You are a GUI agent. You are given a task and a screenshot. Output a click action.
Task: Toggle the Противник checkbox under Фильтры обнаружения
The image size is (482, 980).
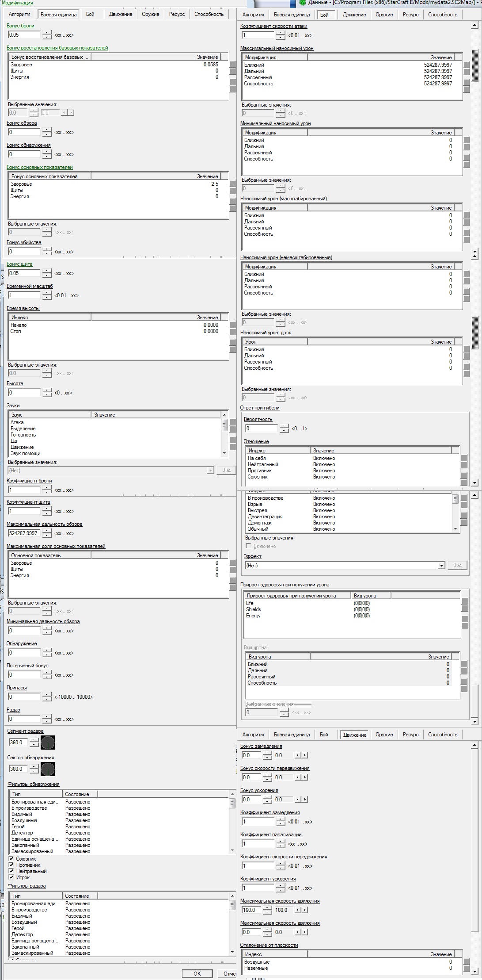(x=11, y=865)
